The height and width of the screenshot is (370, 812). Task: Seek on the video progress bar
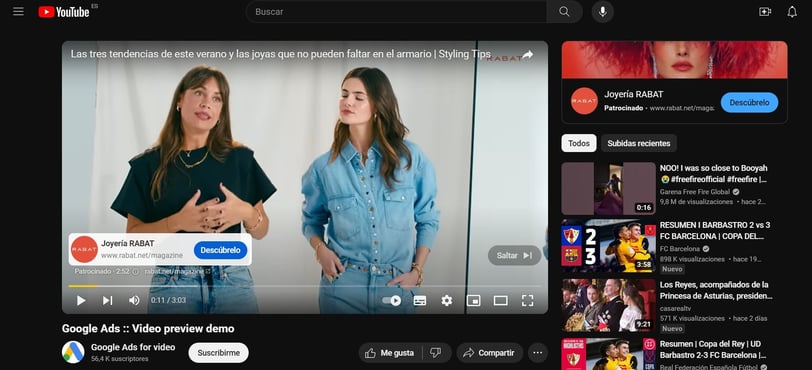[304, 286]
